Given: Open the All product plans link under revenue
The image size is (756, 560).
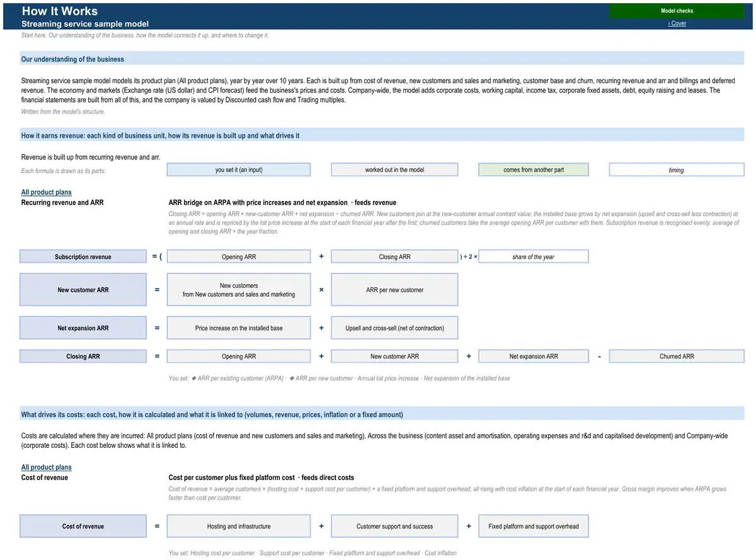Looking at the screenshot, I should point(47,192).
